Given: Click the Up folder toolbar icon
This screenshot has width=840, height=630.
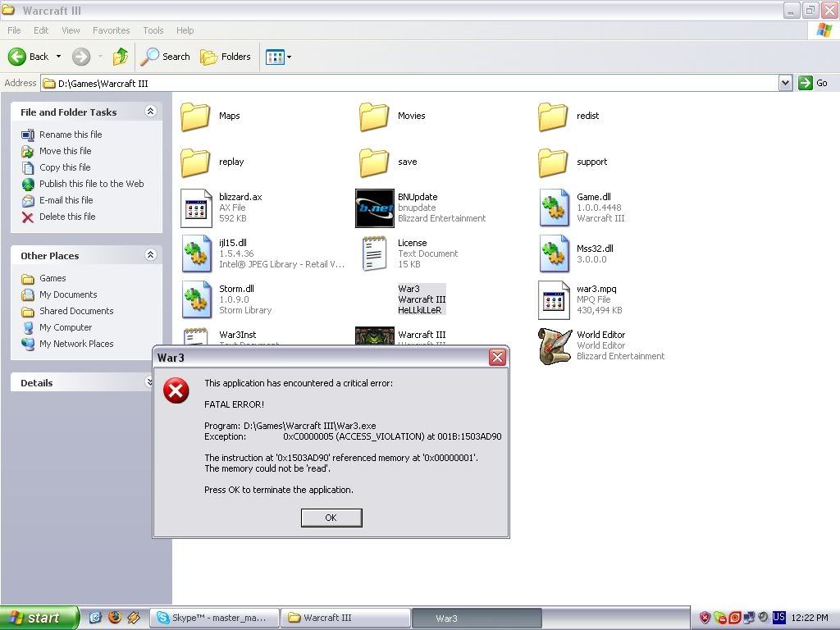Looking at the screenshot, I should (x=121, y=57).
